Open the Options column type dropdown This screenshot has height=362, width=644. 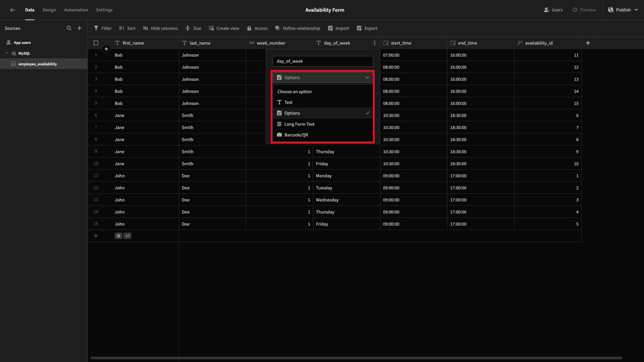323,77
